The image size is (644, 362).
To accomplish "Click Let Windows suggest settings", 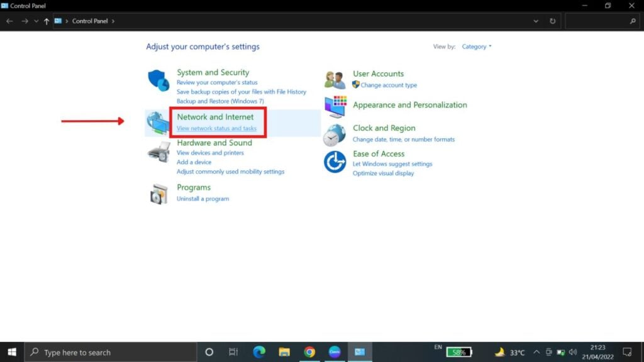I will pos(392,164).
